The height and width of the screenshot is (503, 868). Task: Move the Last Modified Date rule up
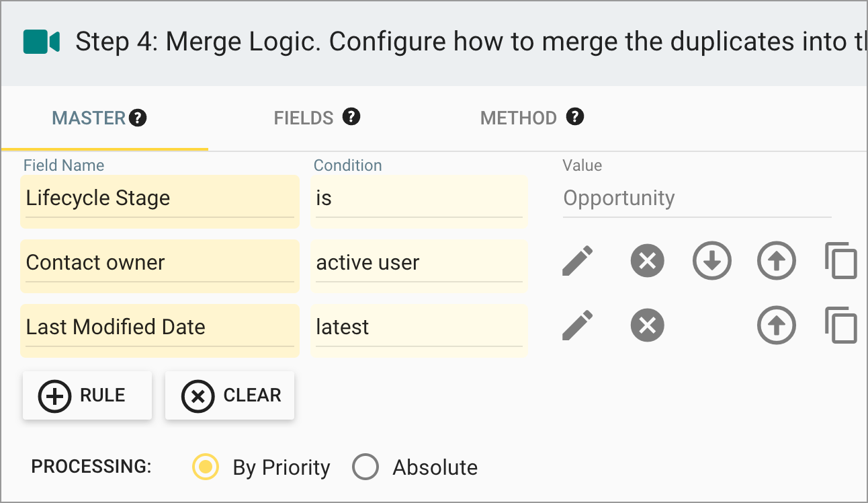777,325
